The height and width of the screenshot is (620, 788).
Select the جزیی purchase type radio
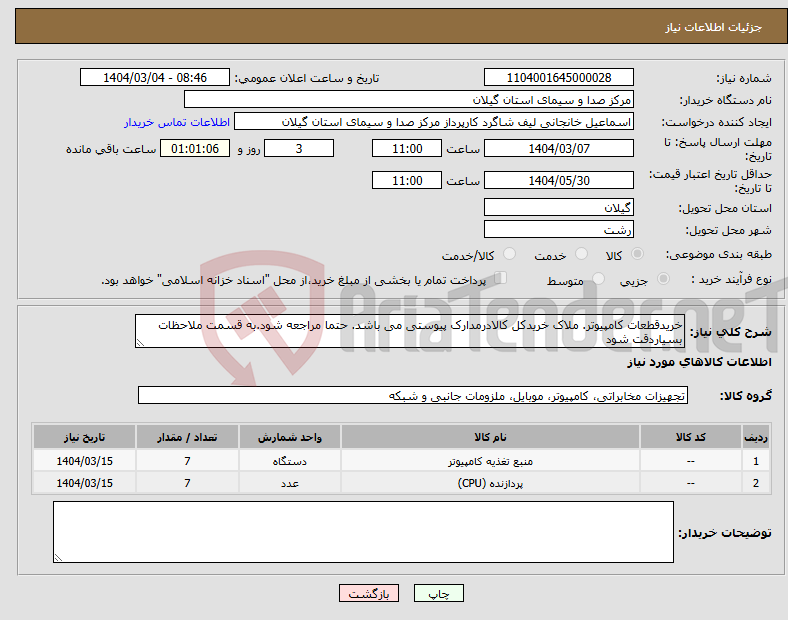[663, 278]
